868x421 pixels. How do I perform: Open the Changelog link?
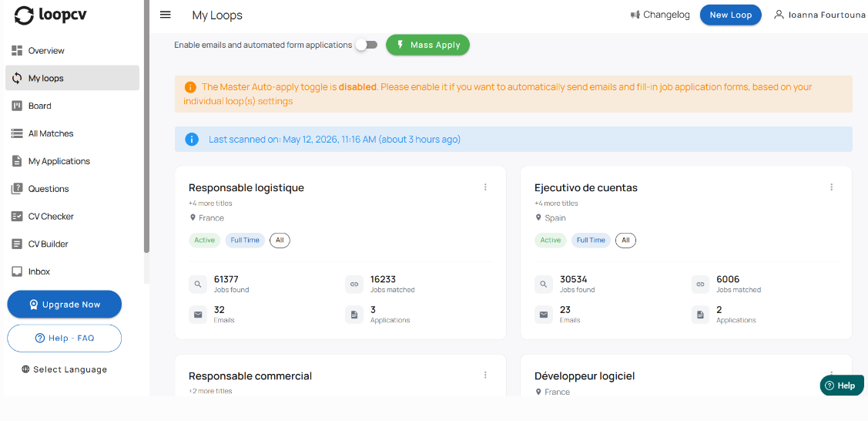coord(660,15)
